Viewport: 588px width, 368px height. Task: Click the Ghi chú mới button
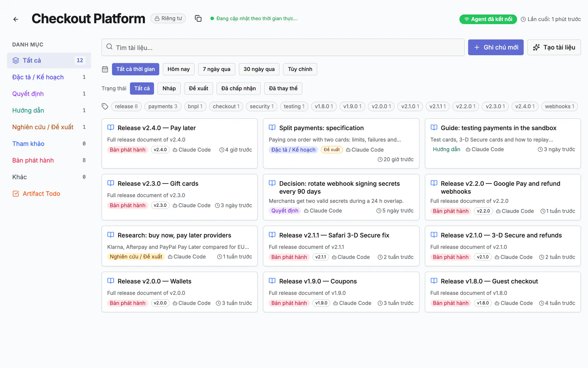[496, 47]
